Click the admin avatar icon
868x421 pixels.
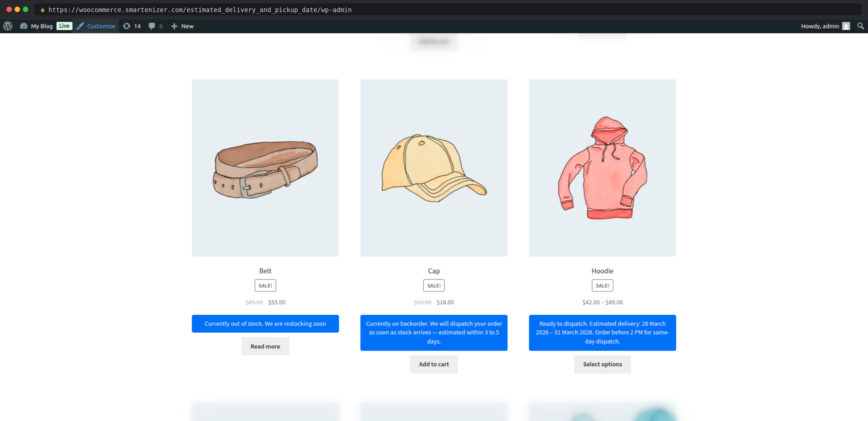click(846, 26)
